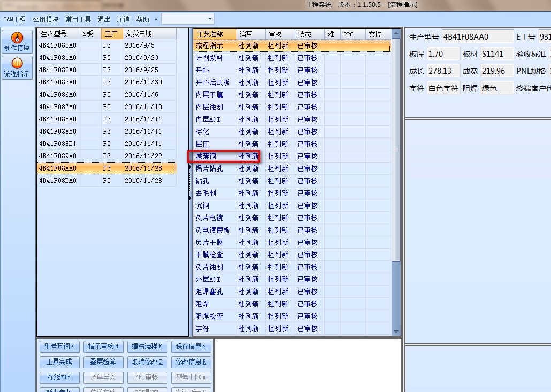Click the 板材 field showing S1141
The height and width of the screenshot is (392, 551).
pyautogui.click(x=497, y=53)
